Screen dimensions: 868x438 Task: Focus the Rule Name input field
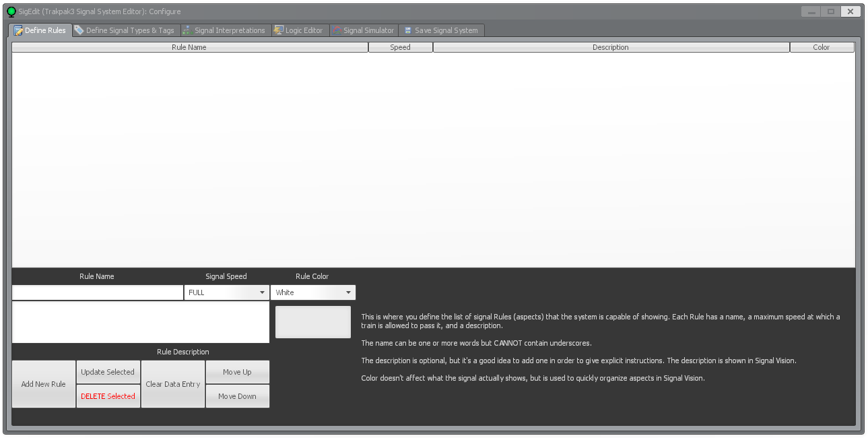coord(97,292)
